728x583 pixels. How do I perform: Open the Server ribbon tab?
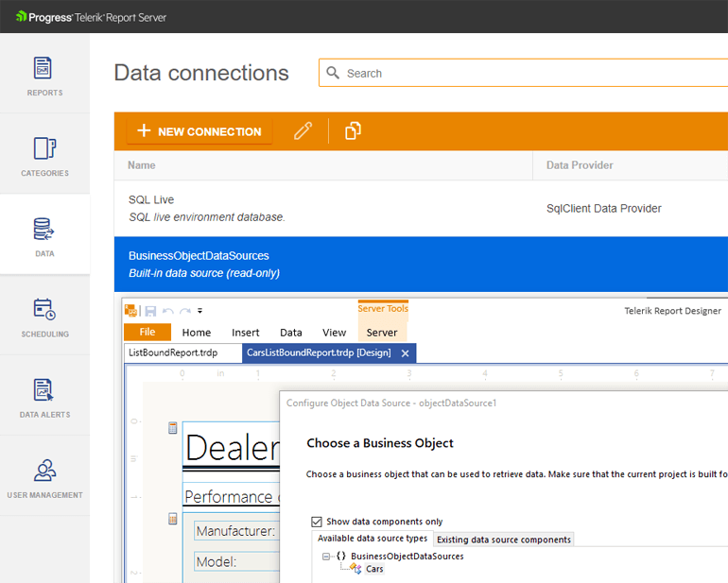[382, 333]
